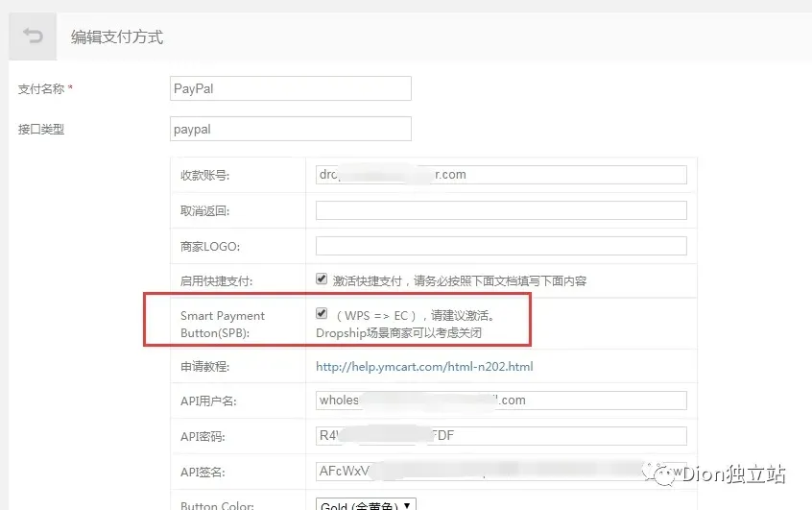The height and width of the screenshot is (510, 812).
Task: Focus the 收款账号 input field
Action: (x=501, y=174)
